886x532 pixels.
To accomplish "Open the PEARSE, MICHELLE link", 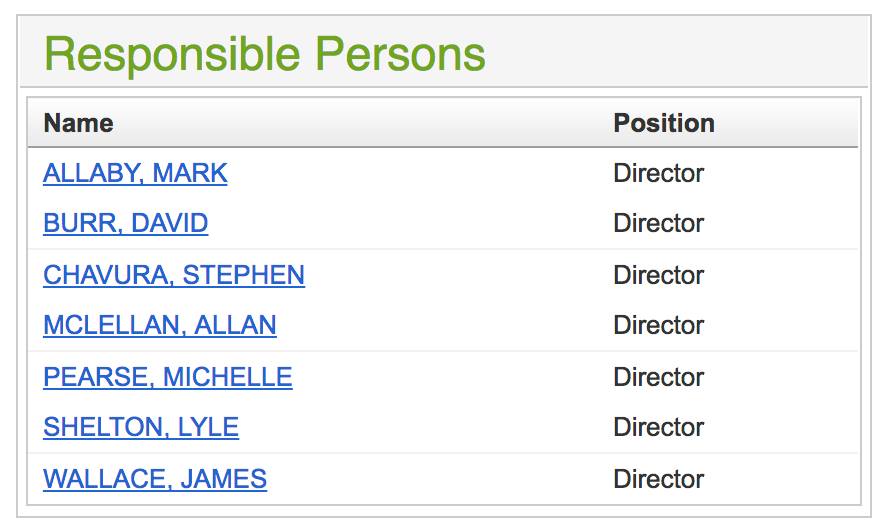I will [167, 377].
